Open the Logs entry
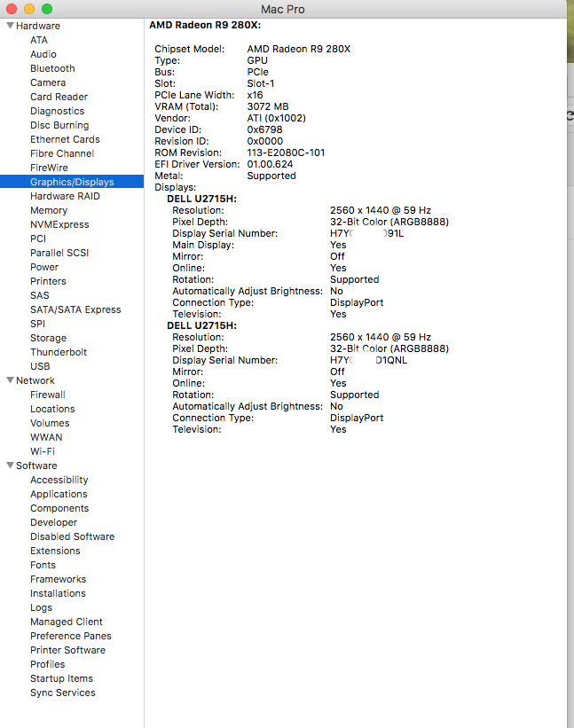574x728 pixels. pos(41,607)
